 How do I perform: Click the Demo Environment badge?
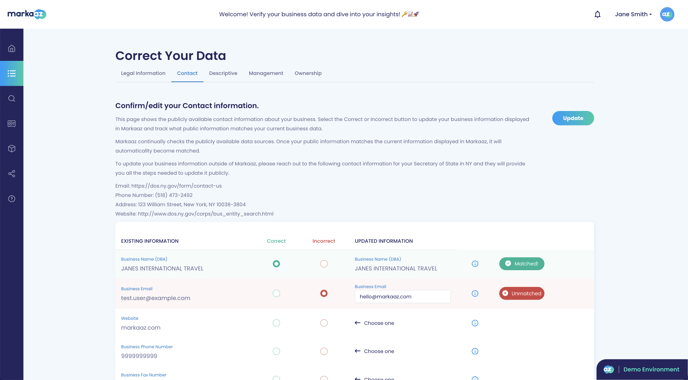[x=642, y=369]
